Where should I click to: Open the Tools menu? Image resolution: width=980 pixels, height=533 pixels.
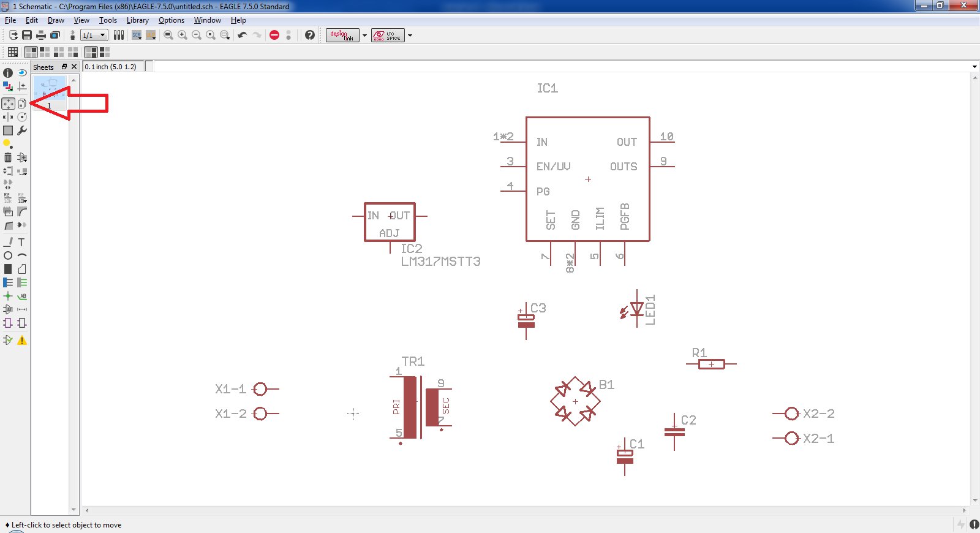[108, 20]
